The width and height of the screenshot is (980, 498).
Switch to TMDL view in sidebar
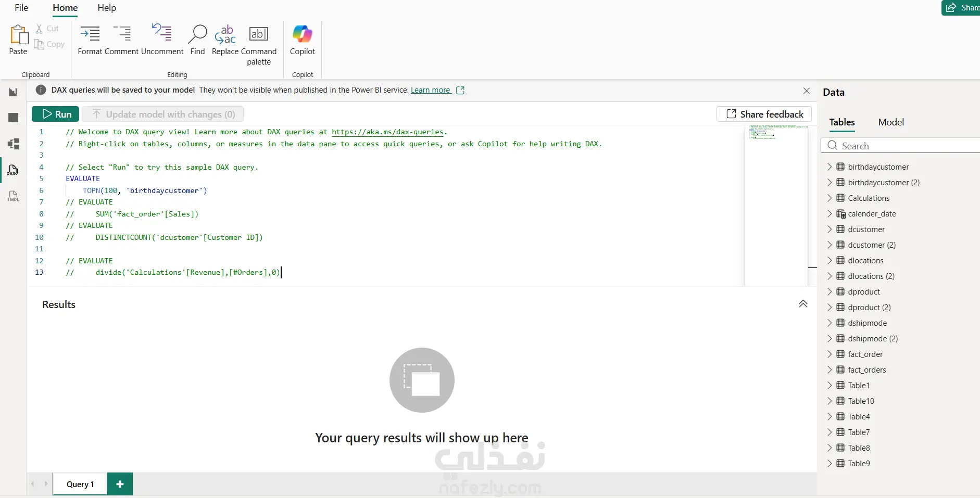(x=13, y=196)
